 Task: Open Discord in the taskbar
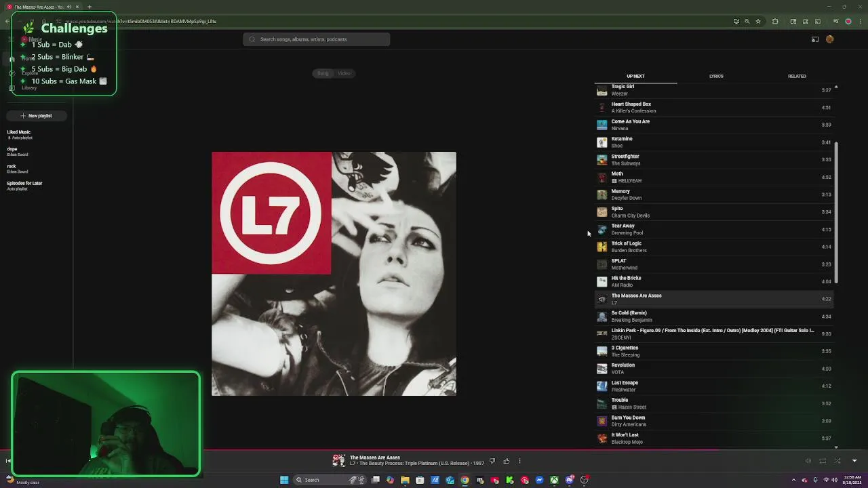click(569, 480)
